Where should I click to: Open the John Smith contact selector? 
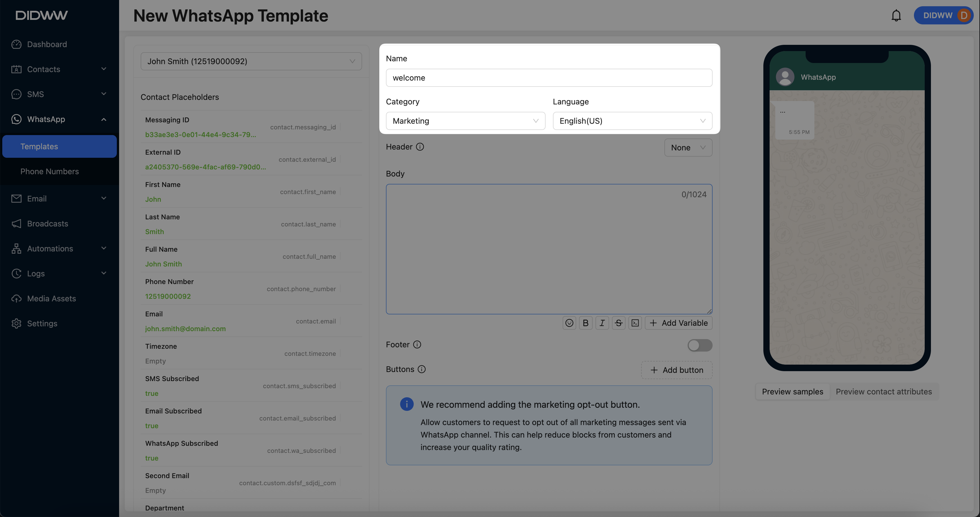(x=251, y=61)
